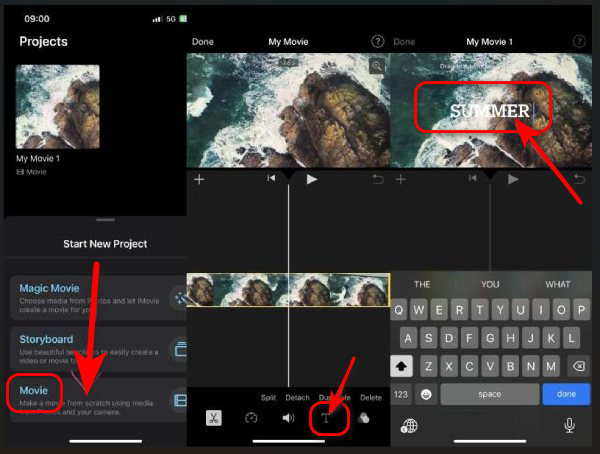Pick keyboard suggestion THE
Viewport: 600px width, 454px height.
click(422, 284)
